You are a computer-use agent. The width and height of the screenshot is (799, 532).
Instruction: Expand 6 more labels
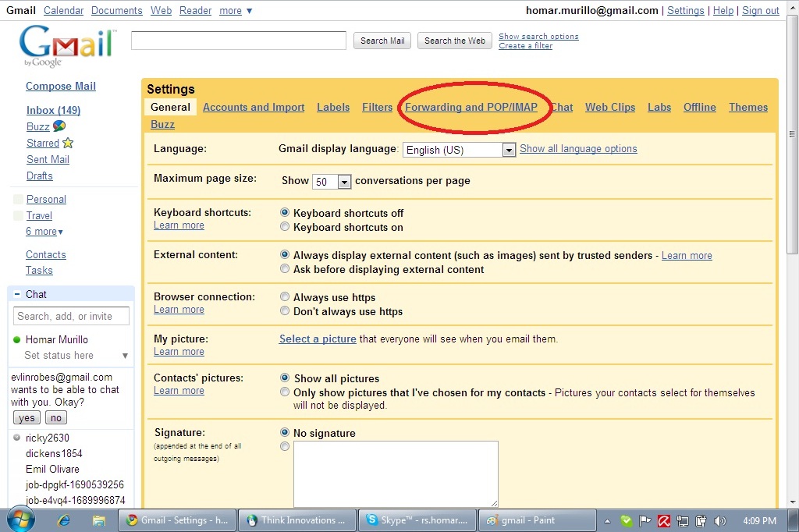[x=44, y=232]
